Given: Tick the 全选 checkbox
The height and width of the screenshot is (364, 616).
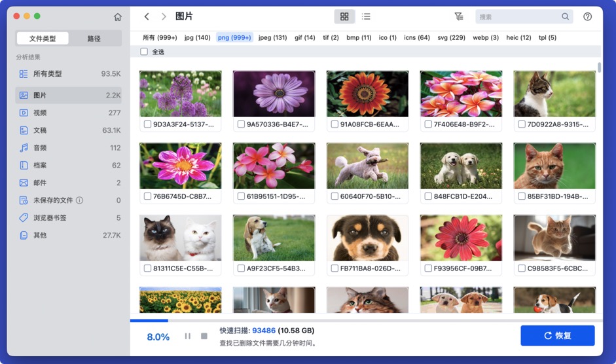Looking at the screenshot, I should (x=144, y=52).
